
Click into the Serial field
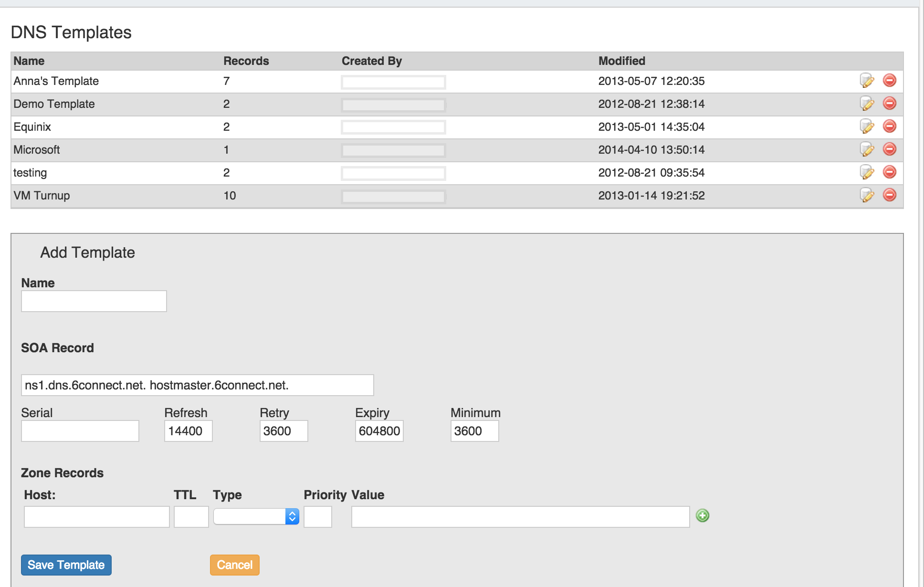tap(80, 431)
